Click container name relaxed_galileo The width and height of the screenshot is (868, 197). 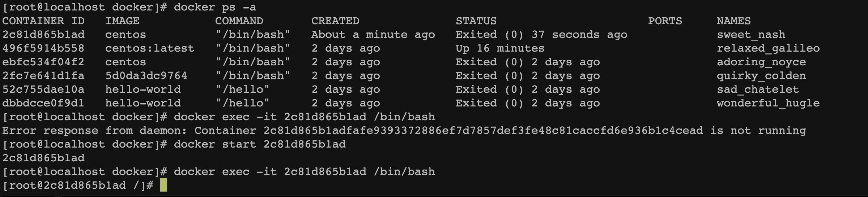point(768,48)
